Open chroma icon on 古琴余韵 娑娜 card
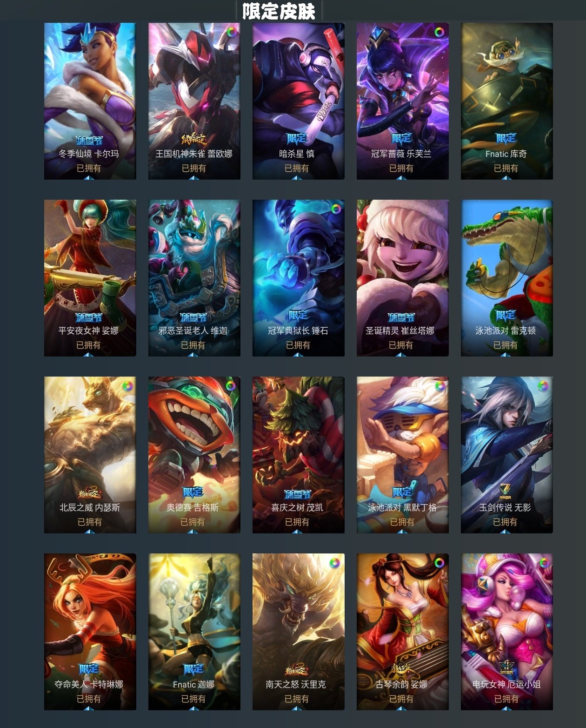The image size is (586, 728). [439, 563]
